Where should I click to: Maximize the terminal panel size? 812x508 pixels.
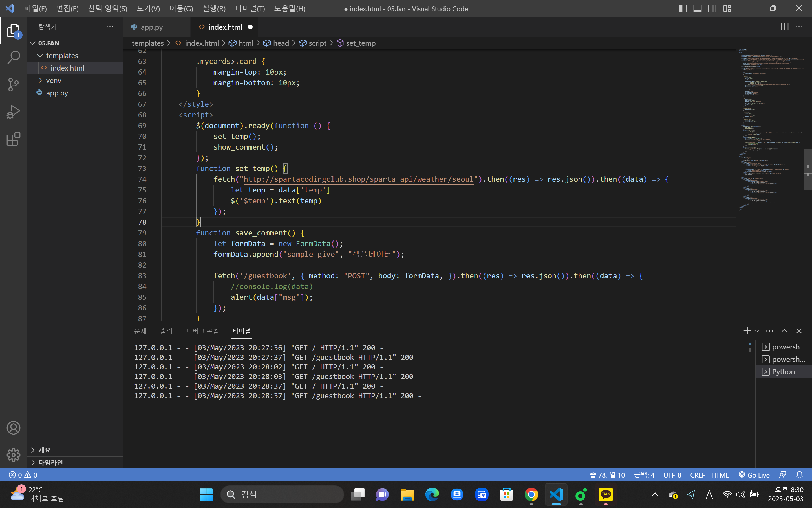coord(784,331)
